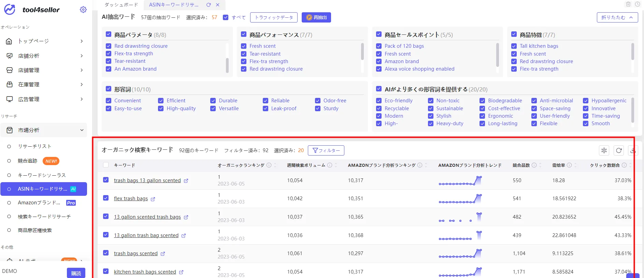
Task: Sort by 週間検索ボリューム arrows
Action: pyautogui.click(x=336, y=165)
